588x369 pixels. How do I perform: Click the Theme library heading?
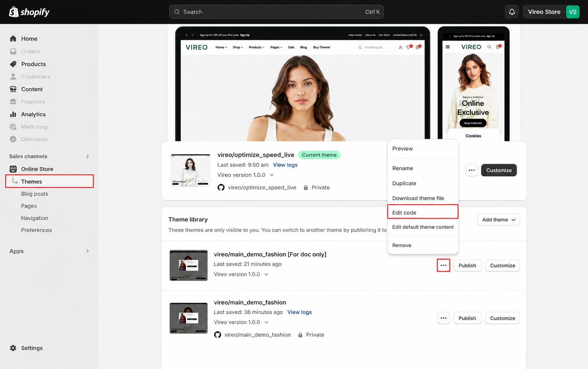188,219
